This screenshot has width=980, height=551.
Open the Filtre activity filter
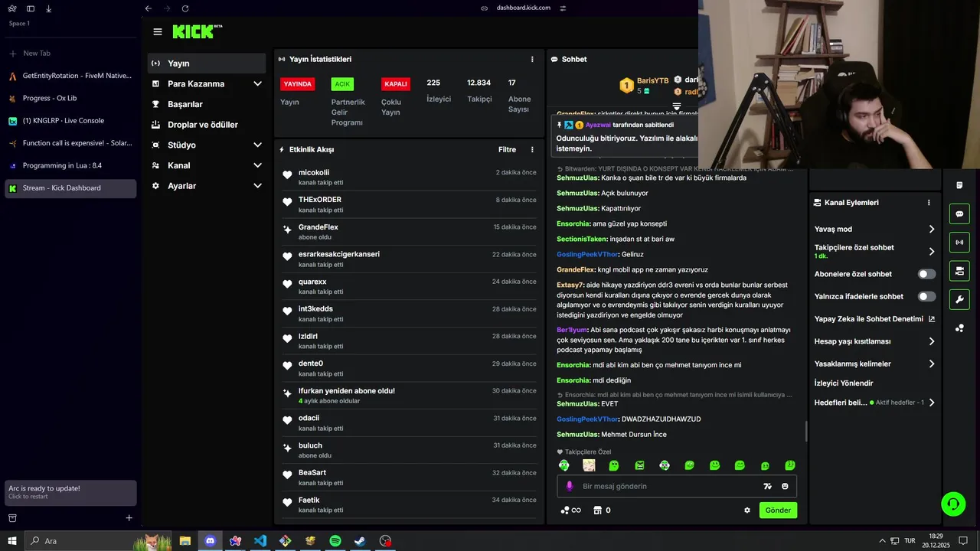(x=507, y=150)
